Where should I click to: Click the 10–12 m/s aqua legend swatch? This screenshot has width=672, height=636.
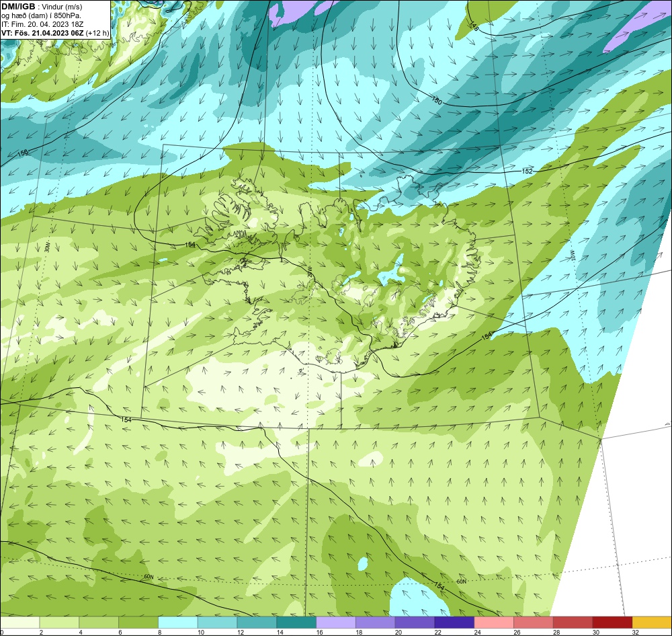[x=217, y=623]
